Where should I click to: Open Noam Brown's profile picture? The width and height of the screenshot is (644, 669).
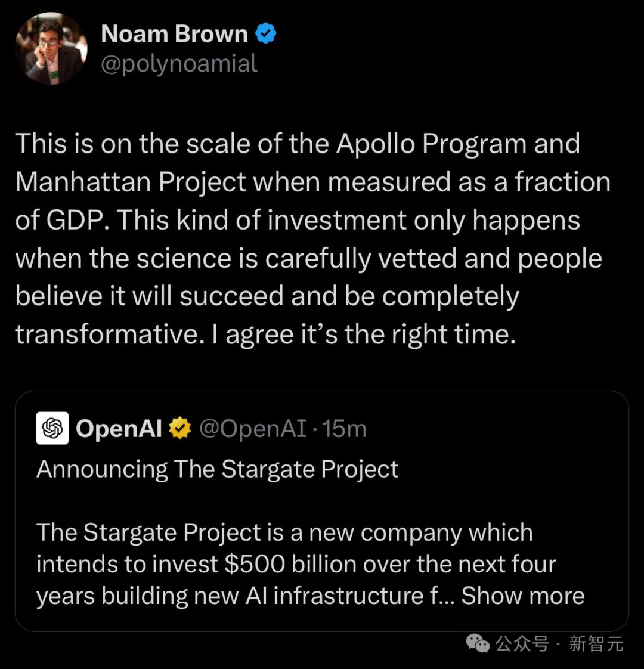pyautogui.click(x=51, y=48)
